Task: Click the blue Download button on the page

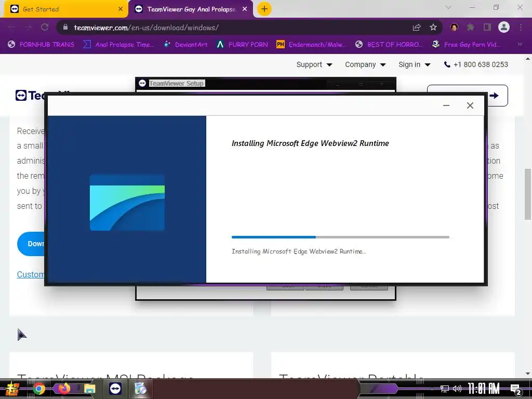Action: click(x=31, y=244)
